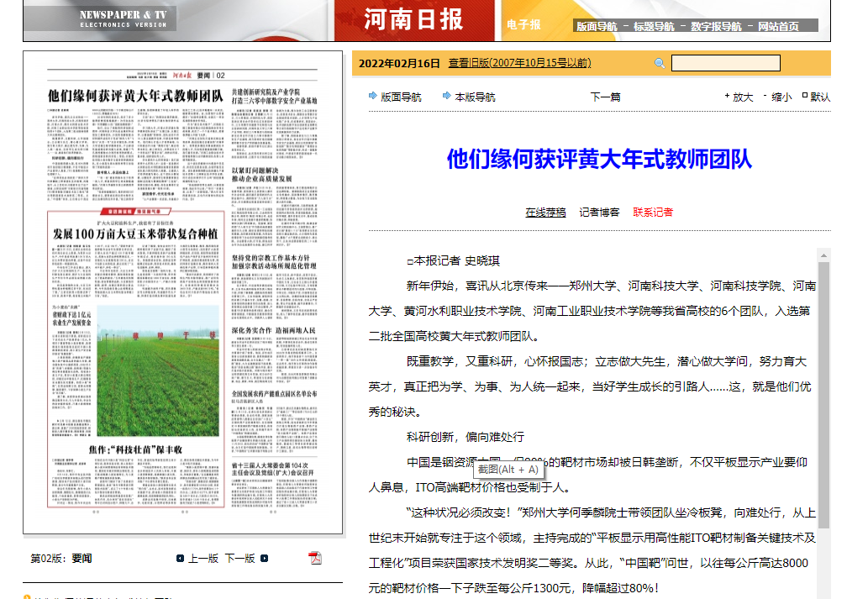This screenshot has width=868, height=599.
Task: Enlarge text with 放大
Action: (x=742, y=97)
